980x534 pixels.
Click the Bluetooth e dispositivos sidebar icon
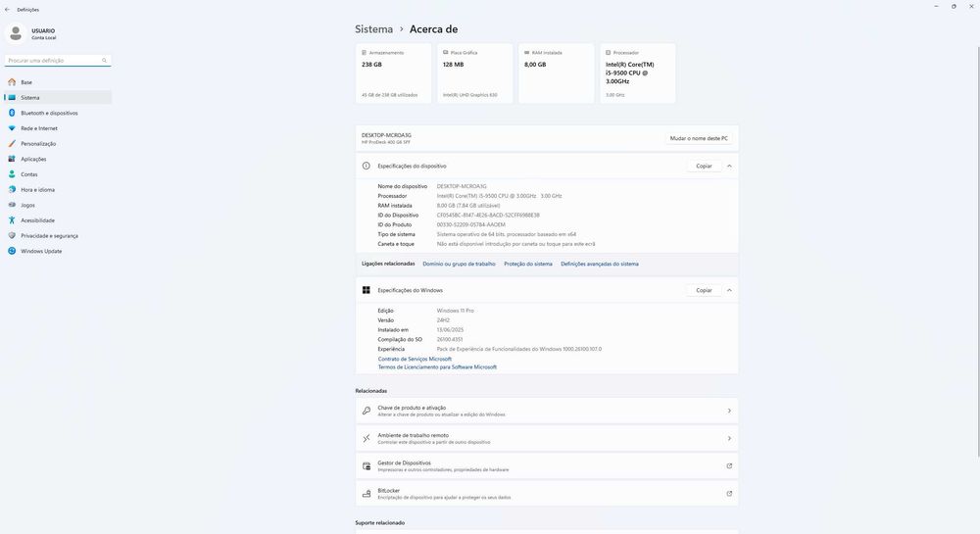[12, 113]
